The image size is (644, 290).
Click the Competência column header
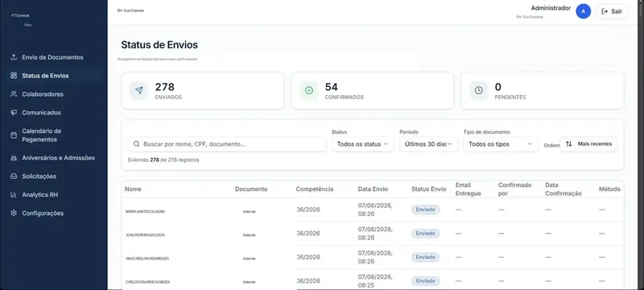pyautogui.click(x=315, y=189)
